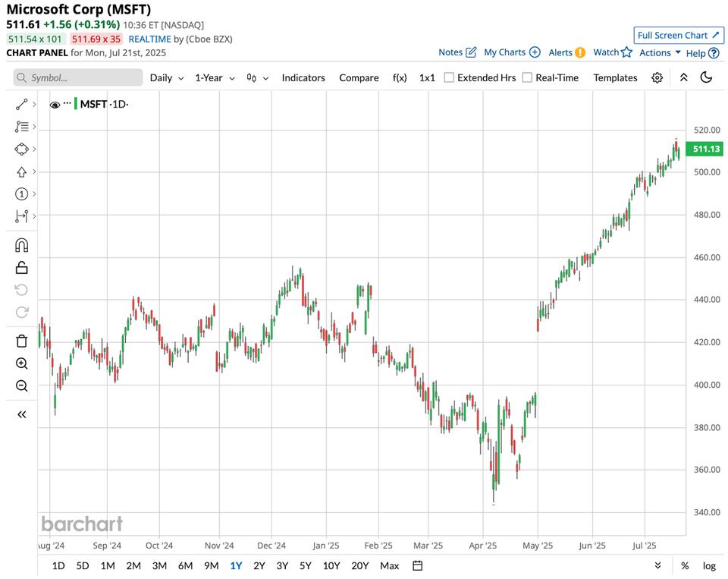
Task: Open the Actions dropdown
Action: (x=660, y=52)
